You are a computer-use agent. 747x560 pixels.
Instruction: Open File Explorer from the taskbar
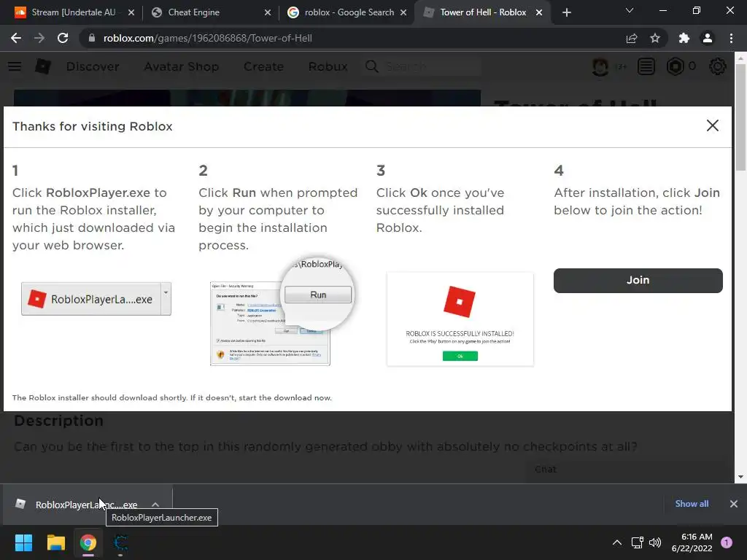pyautogui.click(x=55, y=542)
